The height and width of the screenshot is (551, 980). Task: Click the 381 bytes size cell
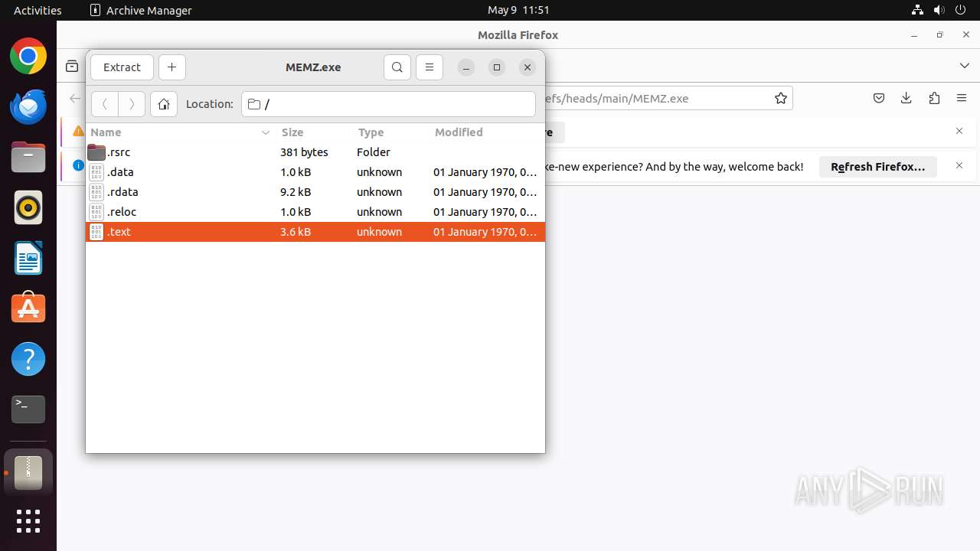pyautogui.click(x=304, y=152)
